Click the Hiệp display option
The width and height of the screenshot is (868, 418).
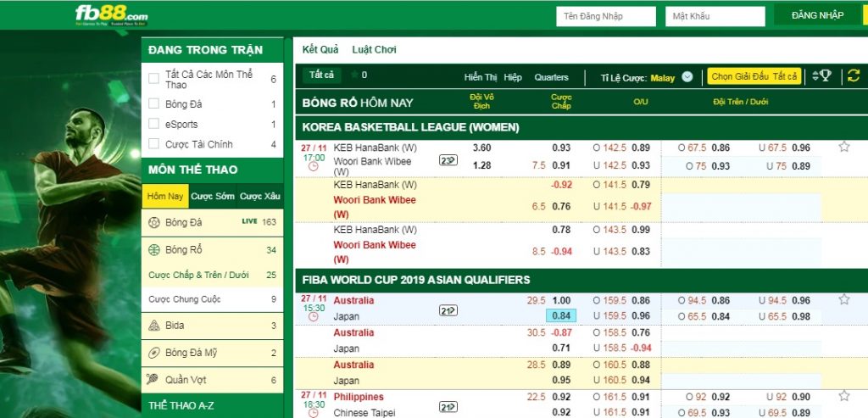point(513,77)
